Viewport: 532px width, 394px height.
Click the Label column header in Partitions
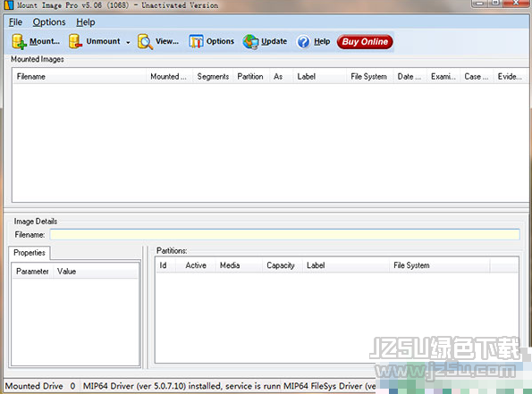click(x=346, y=265)
